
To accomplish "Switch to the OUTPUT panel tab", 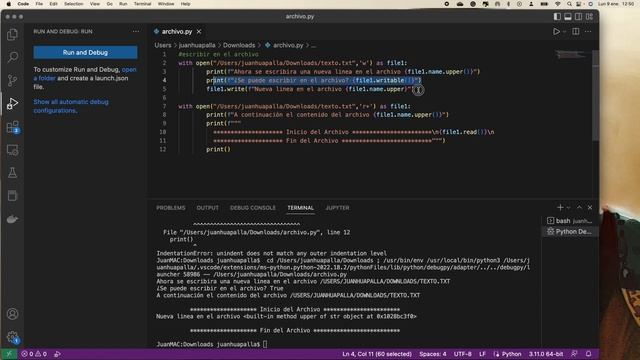I will 207,208.
